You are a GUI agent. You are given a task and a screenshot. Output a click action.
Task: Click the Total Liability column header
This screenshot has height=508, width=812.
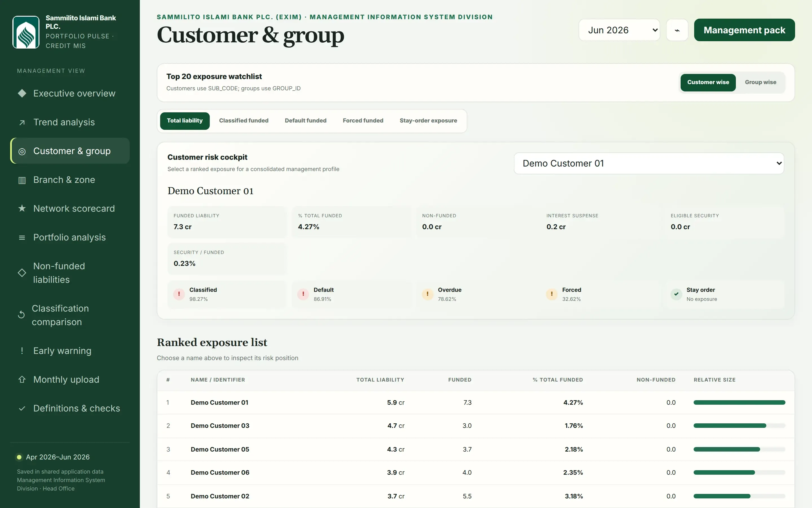380,380
